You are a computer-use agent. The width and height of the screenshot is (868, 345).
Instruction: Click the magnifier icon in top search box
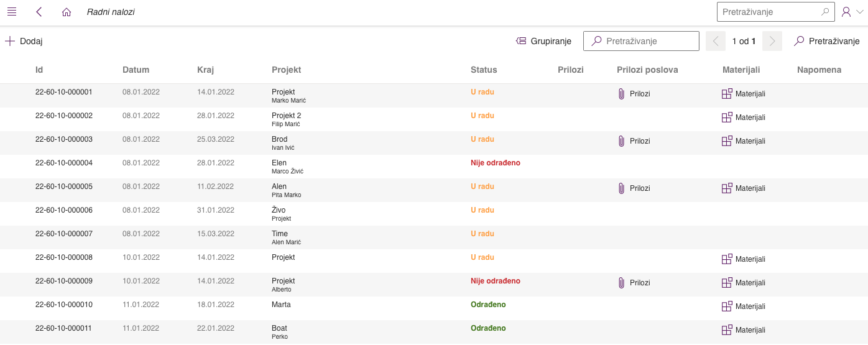click(825, 12)
